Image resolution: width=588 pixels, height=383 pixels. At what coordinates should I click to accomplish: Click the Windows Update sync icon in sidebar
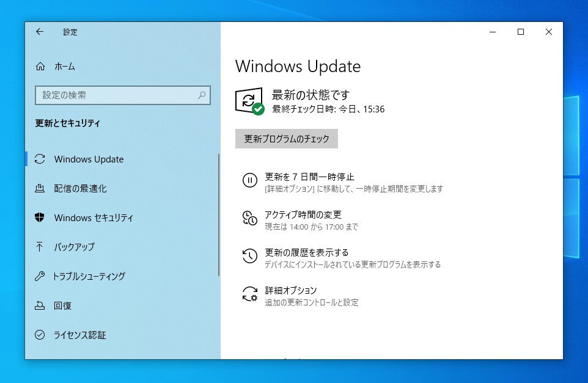40,159
